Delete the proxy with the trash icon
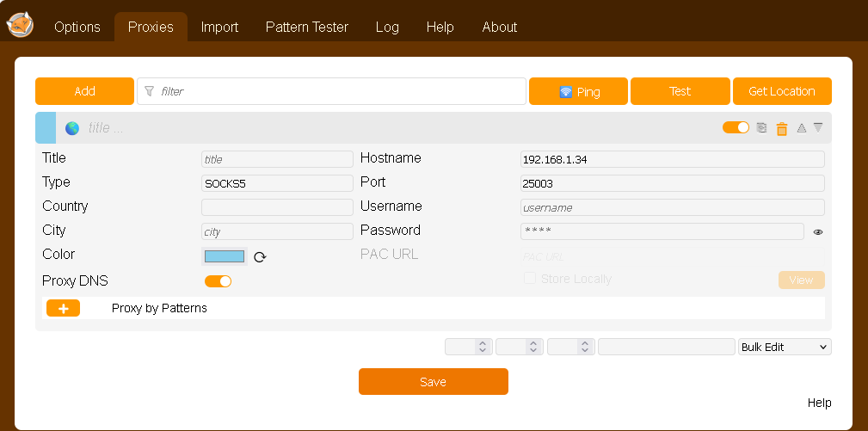The height and width of the screenshot is (431, 868). coord(782,129)
